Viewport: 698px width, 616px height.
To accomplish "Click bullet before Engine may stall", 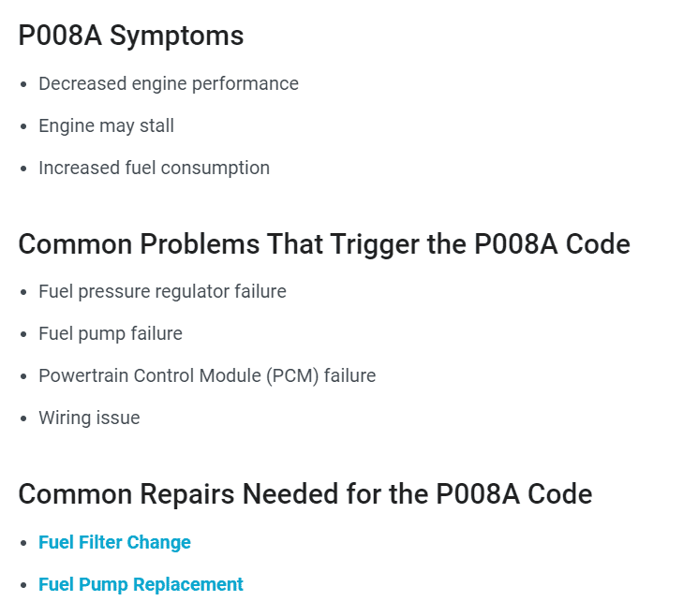I will tap(23, 126).
